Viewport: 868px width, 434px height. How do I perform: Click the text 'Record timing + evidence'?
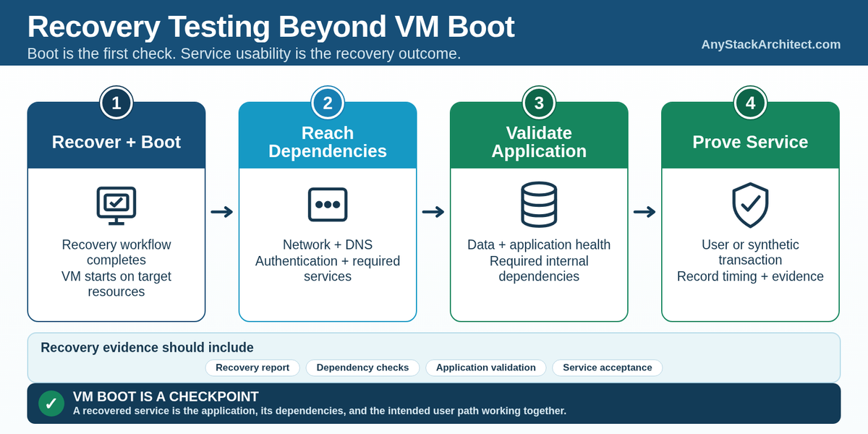750,276
